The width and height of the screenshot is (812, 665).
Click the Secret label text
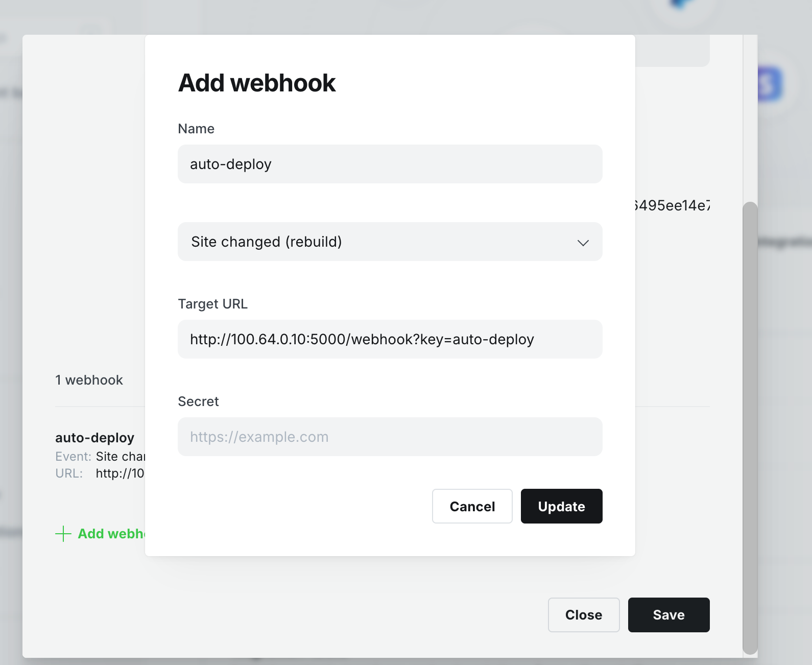tap(198, 401)
